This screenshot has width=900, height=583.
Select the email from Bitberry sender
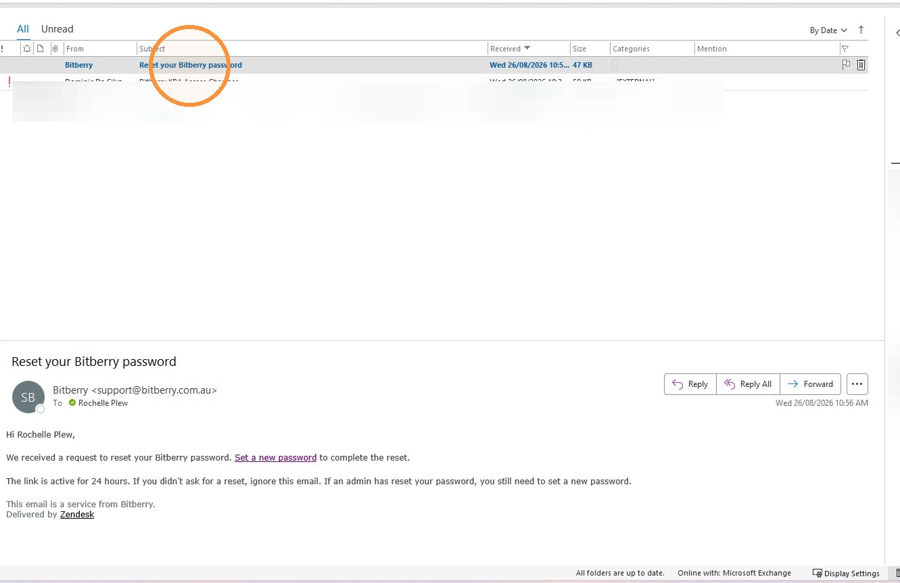point(79,65)
